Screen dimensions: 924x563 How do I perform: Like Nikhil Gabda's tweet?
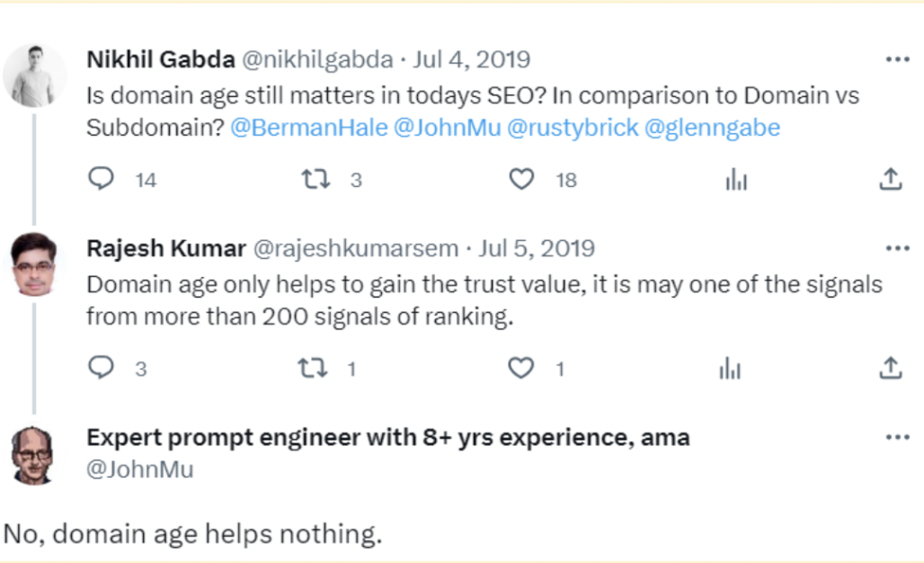pyautogui.click(x=522, y=180)
